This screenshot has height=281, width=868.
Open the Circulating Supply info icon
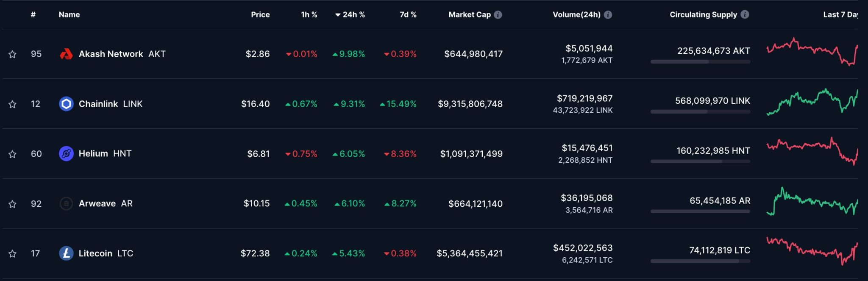pyautogui.click(x=745, y=15)
